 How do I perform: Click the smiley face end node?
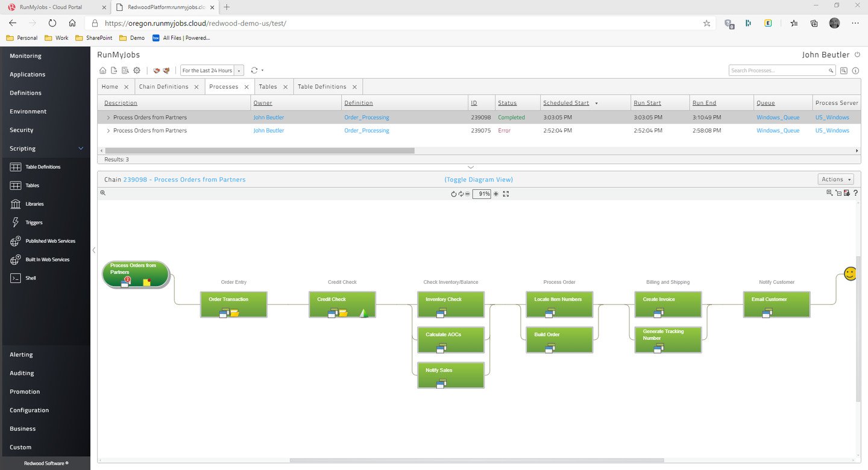click(x=851, y=274)
